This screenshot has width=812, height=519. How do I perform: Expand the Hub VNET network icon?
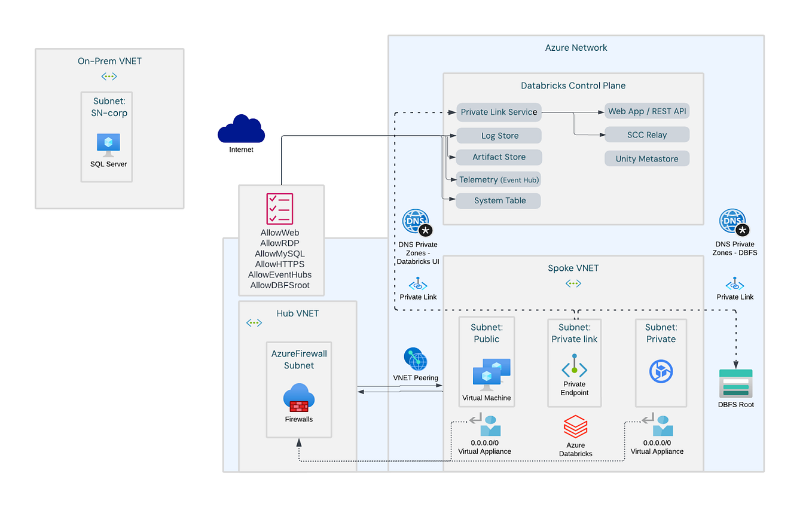tap(254, 322)
